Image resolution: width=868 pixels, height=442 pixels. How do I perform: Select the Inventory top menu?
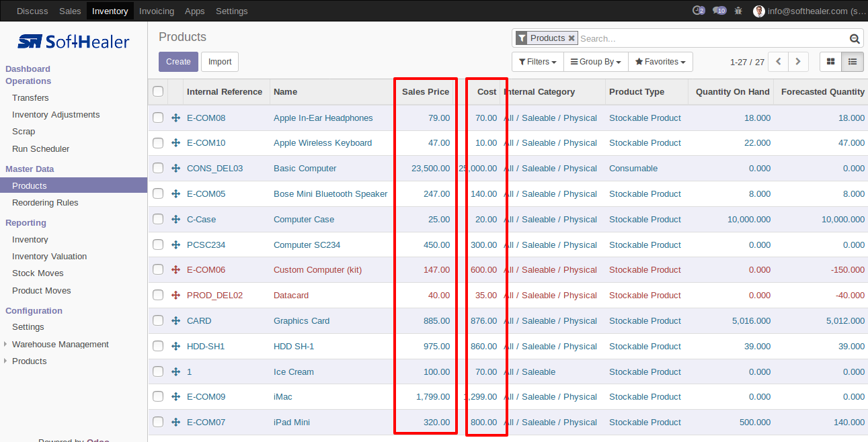110,11
